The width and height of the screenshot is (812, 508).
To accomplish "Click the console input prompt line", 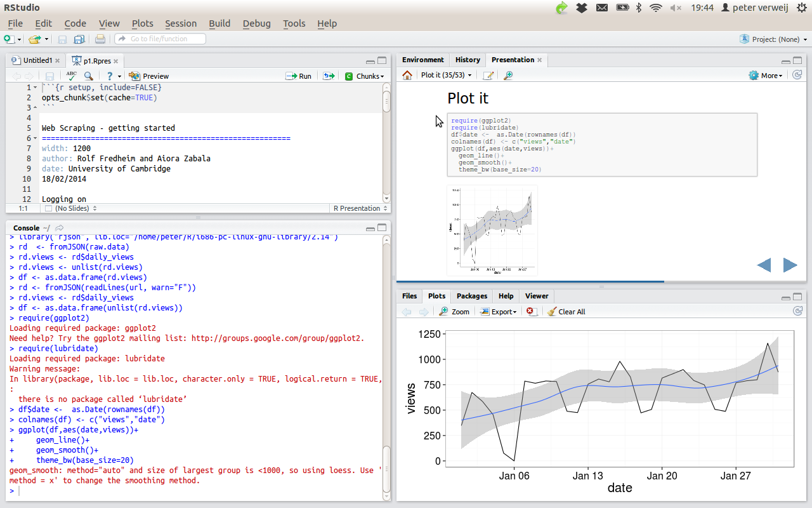I will coord(197,491).
